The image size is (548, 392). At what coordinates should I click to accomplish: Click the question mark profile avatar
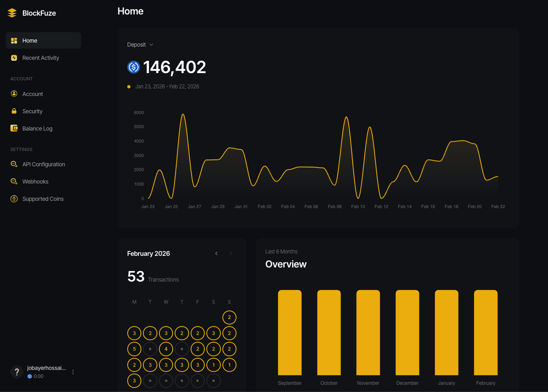point(16,372)
